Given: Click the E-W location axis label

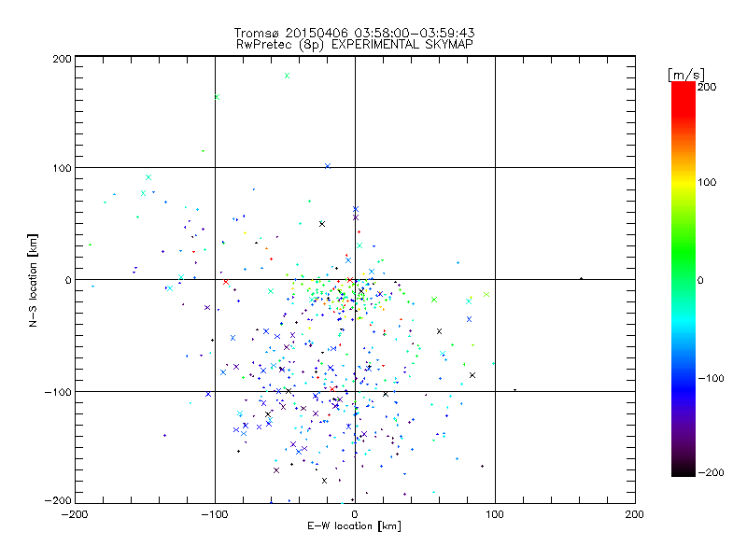Looking at the screenshot, I should click(354, 526).
